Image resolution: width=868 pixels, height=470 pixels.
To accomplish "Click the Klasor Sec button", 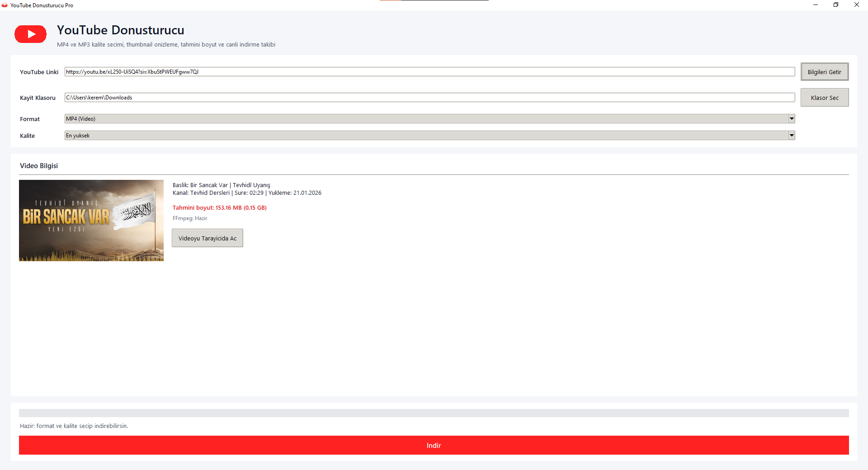I will [825, 98].
